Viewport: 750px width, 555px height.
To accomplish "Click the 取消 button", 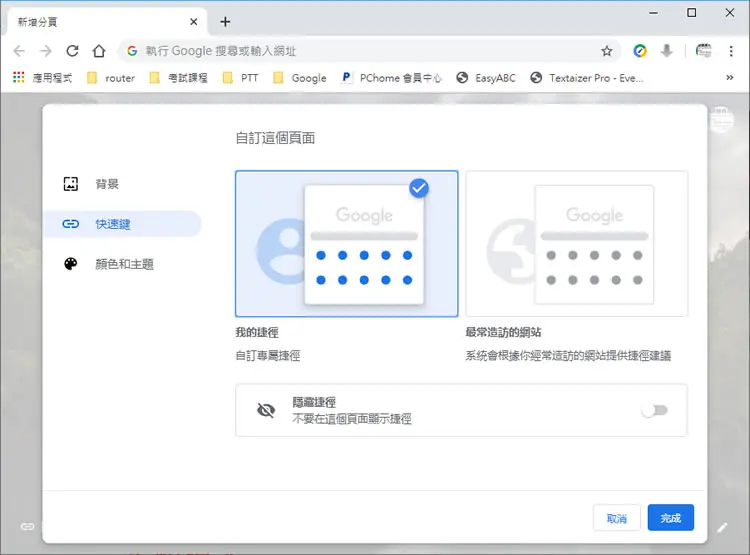I will pyautogui.click(x=617, y=518).
